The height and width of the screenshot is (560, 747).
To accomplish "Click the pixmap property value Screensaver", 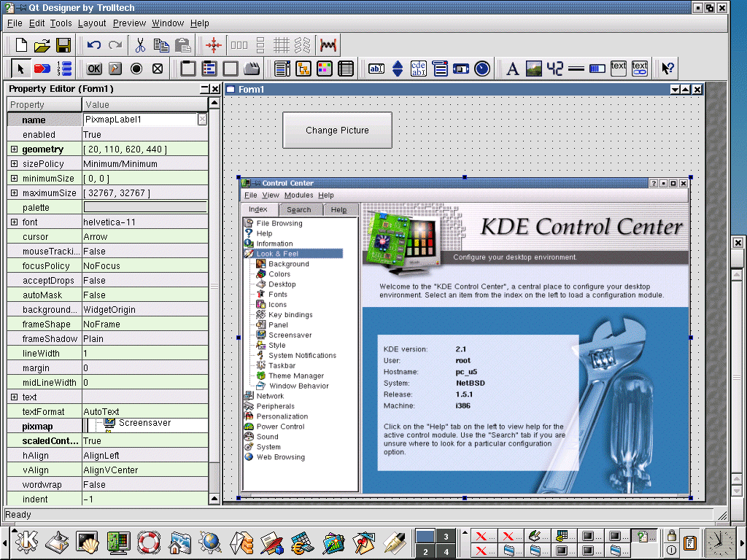I will (145, 426).
